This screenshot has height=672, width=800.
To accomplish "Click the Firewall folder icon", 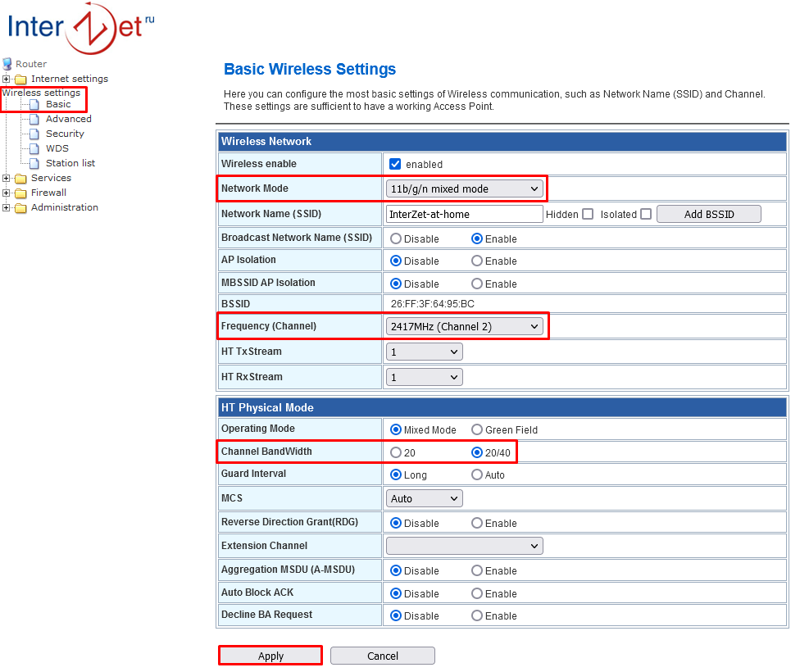I will pyautogui.click(x=20, y=193).
